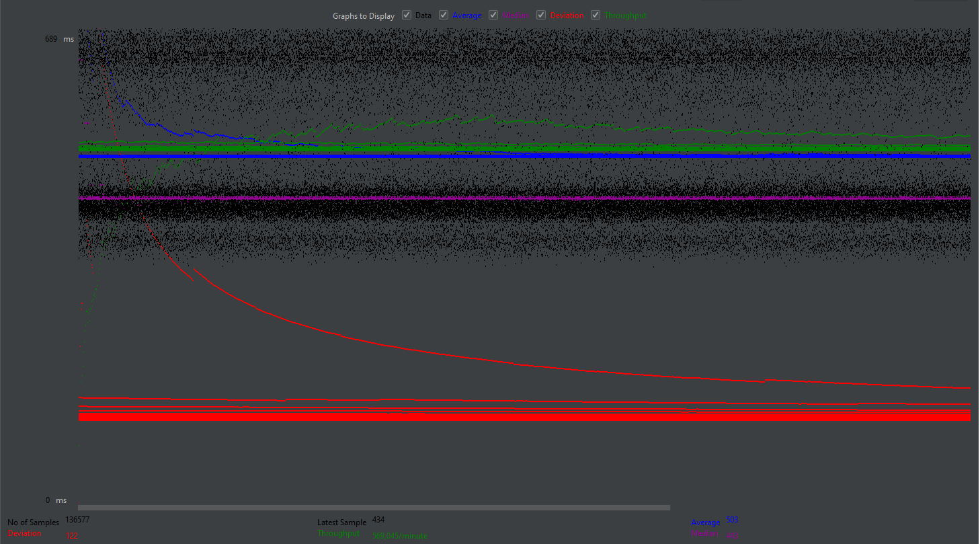Click the "No of Samples" label
This screenshot has height=544, width=980.
coord(33,522)
